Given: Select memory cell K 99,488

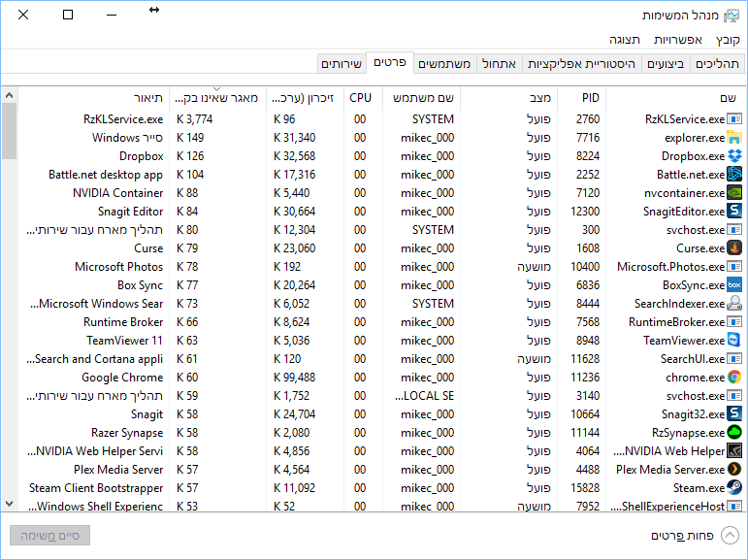Looking at the screenshot, I should pyautogui.click(x=294, y=378).
